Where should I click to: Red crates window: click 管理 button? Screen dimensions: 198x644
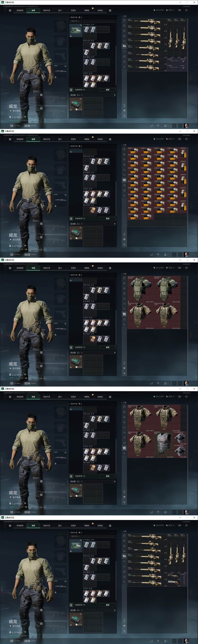point(107,219)
